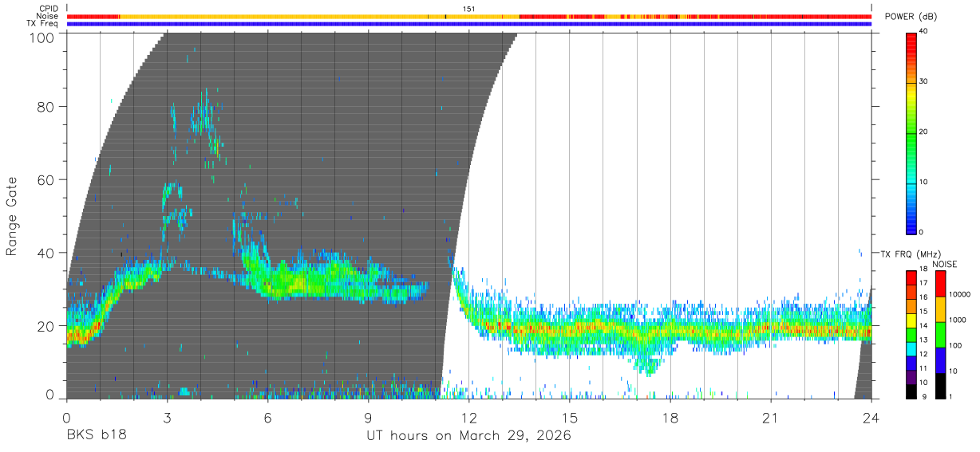Click the NOISE legend title at right
This screenshot has width=980, height=452.
coord(945,264)
